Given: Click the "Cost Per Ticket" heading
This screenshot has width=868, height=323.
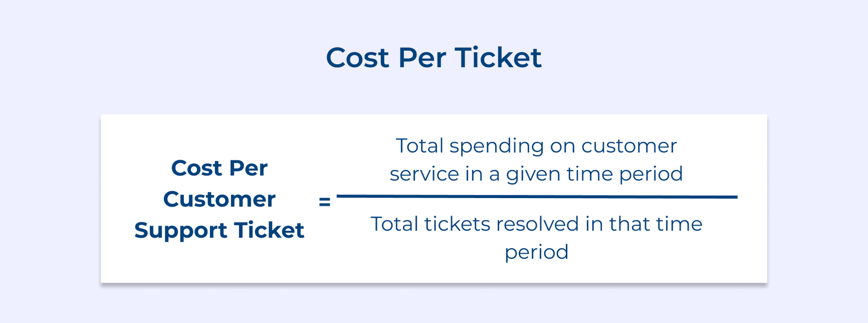Looking at the screenshot, I should (433, 58).
